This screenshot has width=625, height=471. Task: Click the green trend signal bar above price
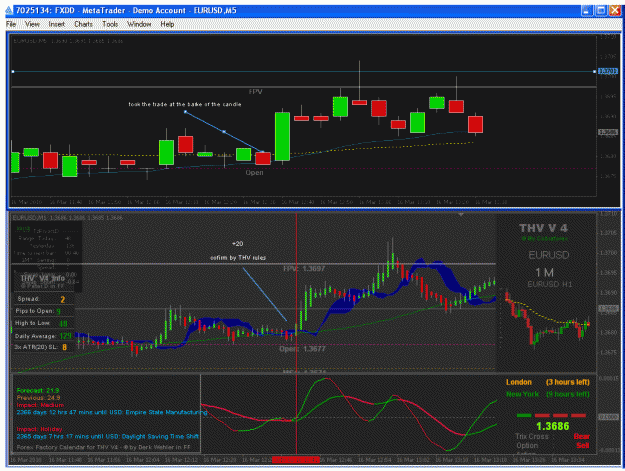(x=524, y=416)
